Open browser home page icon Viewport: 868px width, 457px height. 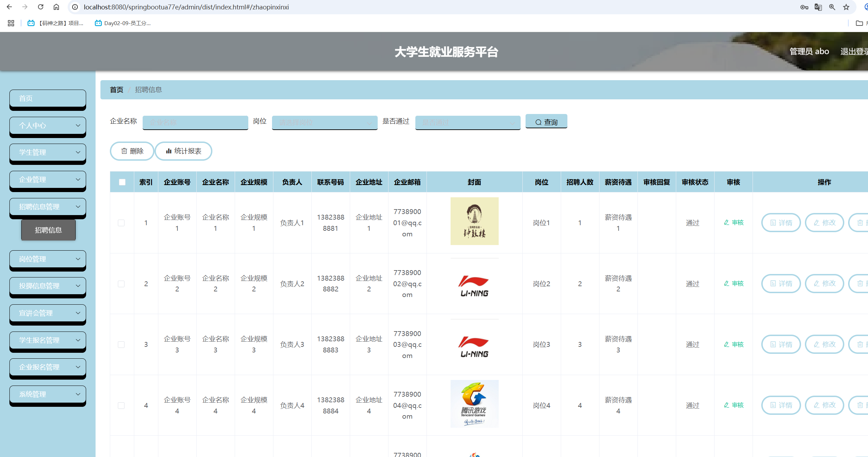[56, 7]
